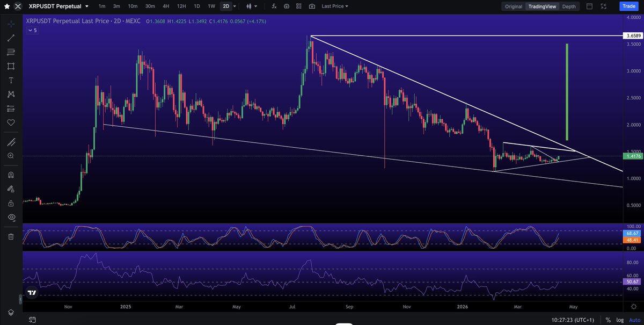Select the rectangle shape tool
The height and width of the screenshot is (325, 644).
point(11,66)
